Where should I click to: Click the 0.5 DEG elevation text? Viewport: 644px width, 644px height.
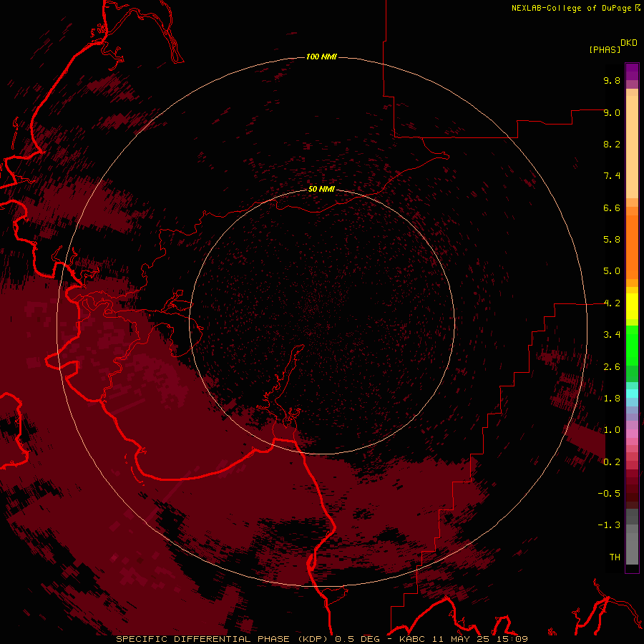tap(356, 639)
